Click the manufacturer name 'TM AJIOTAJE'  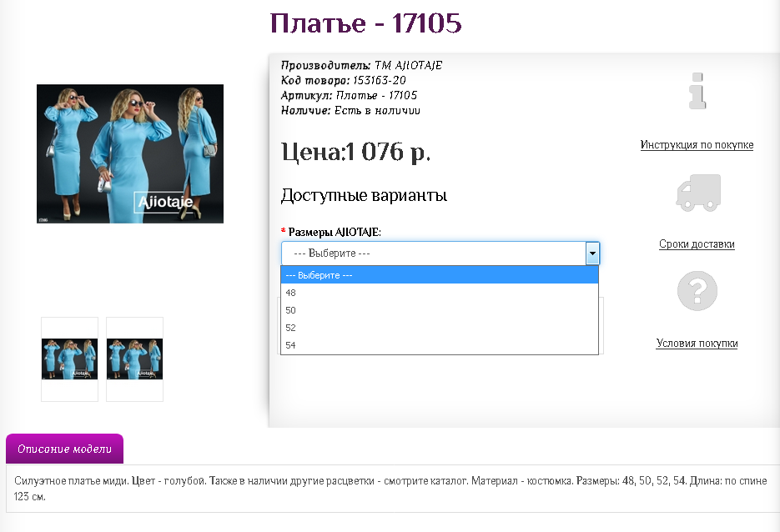[x=409, y=66]
